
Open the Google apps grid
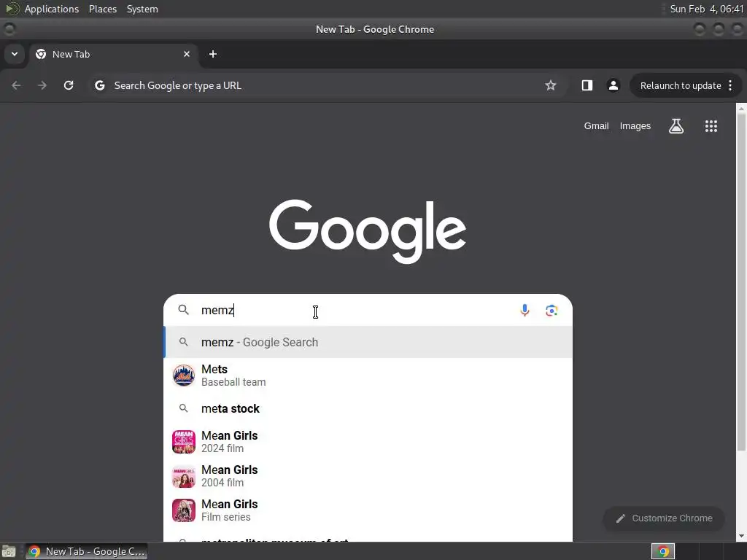pyautogui.click(x=711, y=125)
